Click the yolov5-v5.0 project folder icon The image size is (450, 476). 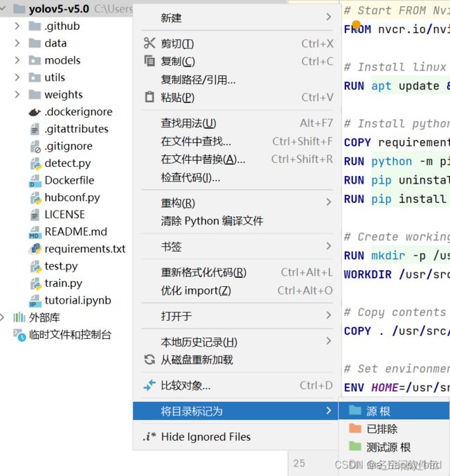click(19, 9)
